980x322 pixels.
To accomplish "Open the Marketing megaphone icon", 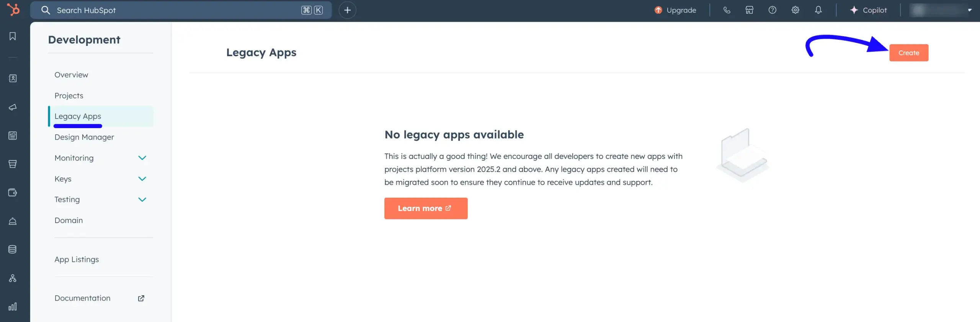I will [13, 107].
